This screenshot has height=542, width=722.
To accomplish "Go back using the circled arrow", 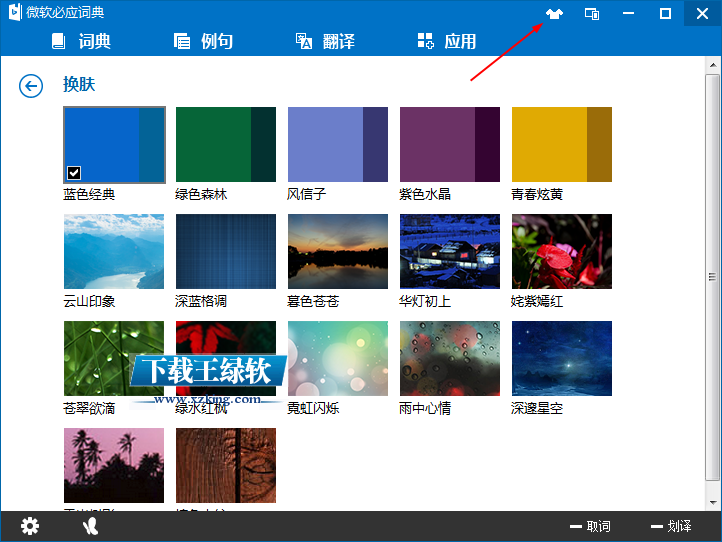I will (x=31, y=86).
